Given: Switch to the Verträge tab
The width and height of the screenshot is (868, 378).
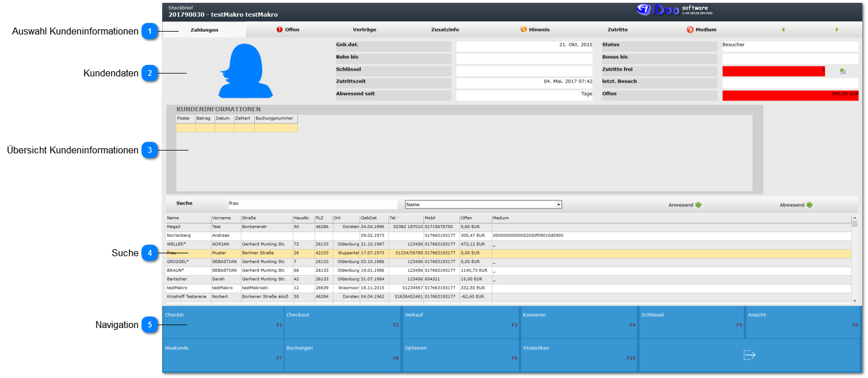Looking at the screenshot, I should point(365,30).
